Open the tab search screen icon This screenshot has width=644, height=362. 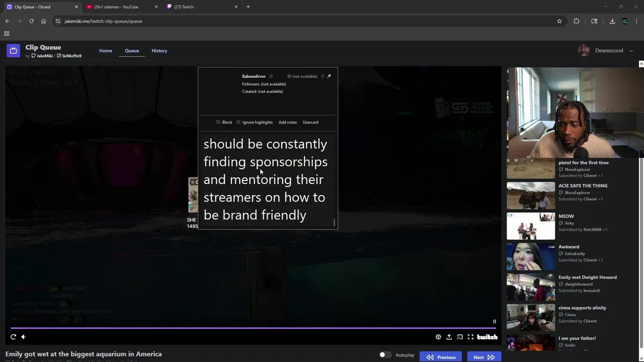click(x=594, y=21)
